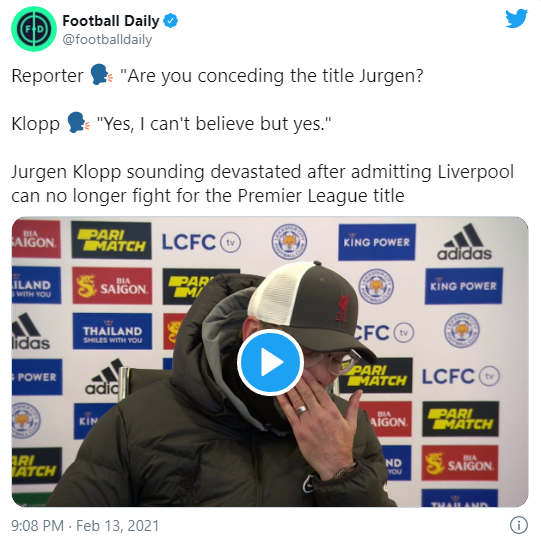541x543 pixels.
Task: Click the Klopp quote line of text
Action: 171,123
